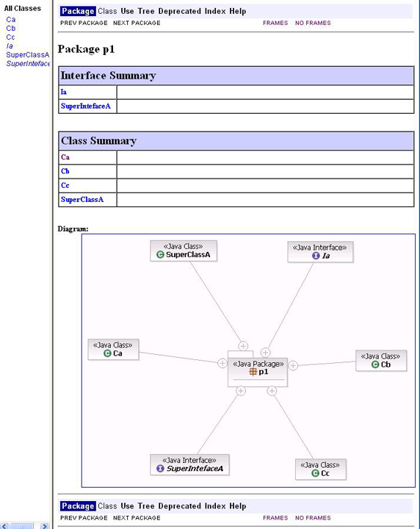Click the purple interface icon of Ia node
420x529 pixels.
click(316, 256)
